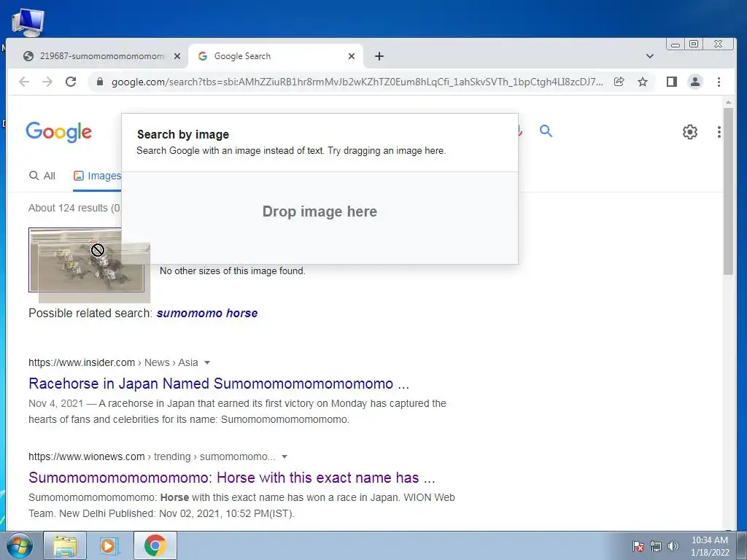747x560 pixels.
Task: Bookmark this page with the star
Action: (x=643, y=82)
